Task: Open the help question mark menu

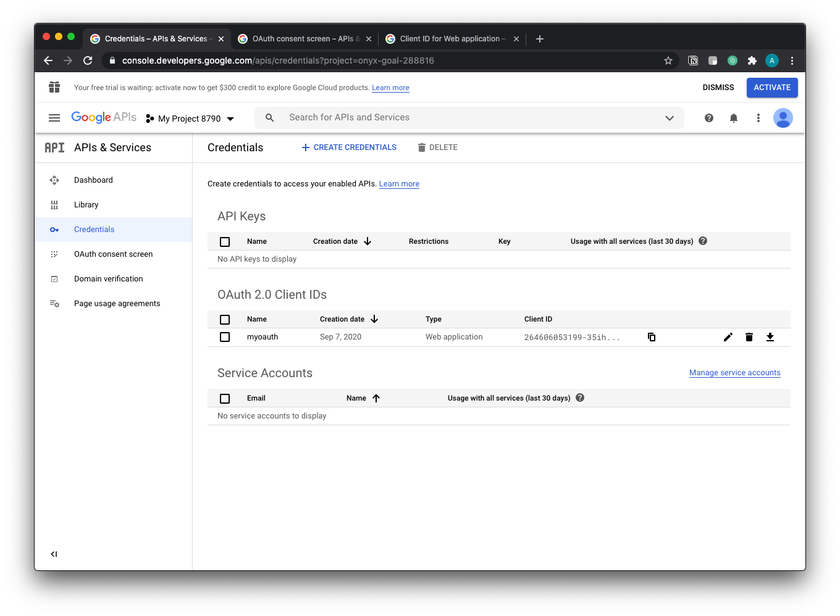Action: point(709,118)
